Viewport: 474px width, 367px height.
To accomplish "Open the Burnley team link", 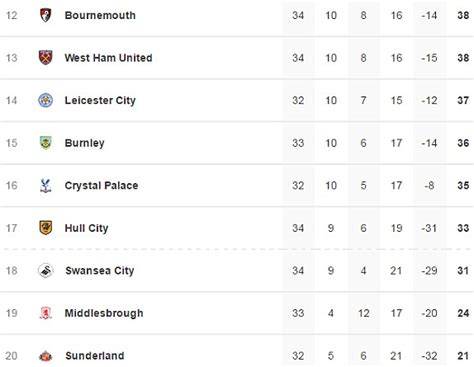I will (84, 143).
